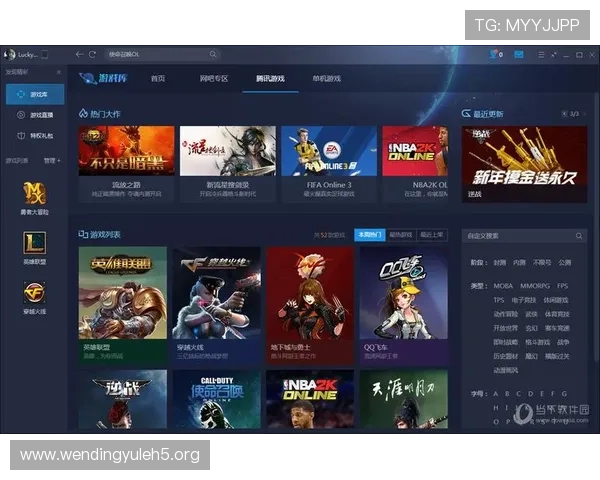Click the 穿越火线 icon in the sidebar
The height and width of the screenshot is (480, 600).
click(x=35, y=291)
